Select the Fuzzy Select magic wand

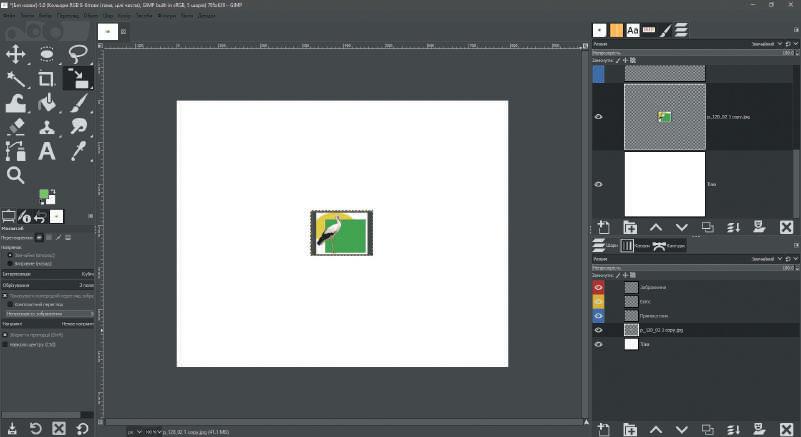tap(16, 79)
